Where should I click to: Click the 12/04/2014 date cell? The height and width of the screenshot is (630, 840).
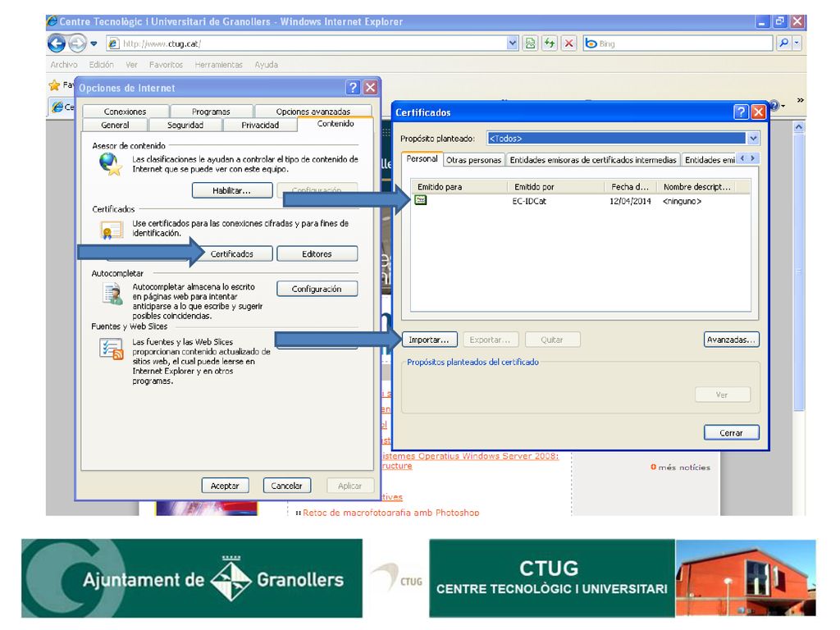coord(631,202)
